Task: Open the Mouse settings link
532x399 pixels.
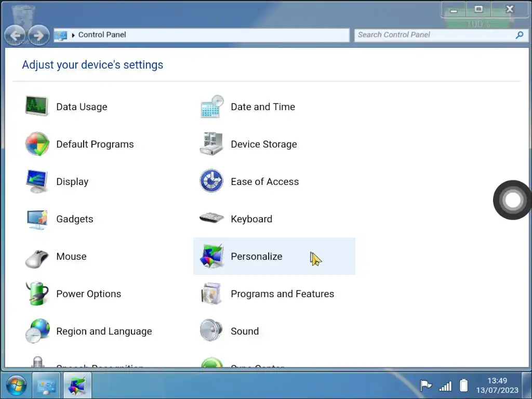Action: [71, 256]
